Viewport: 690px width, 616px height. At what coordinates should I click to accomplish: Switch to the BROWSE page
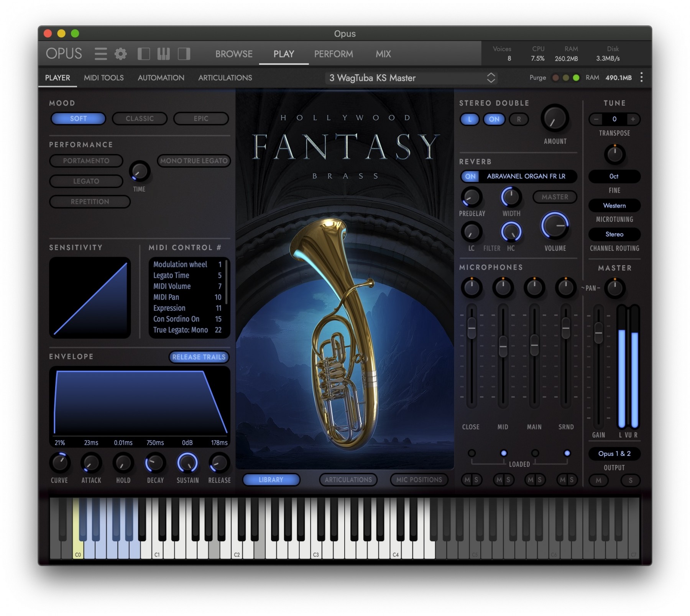click(x=234, y=54)
